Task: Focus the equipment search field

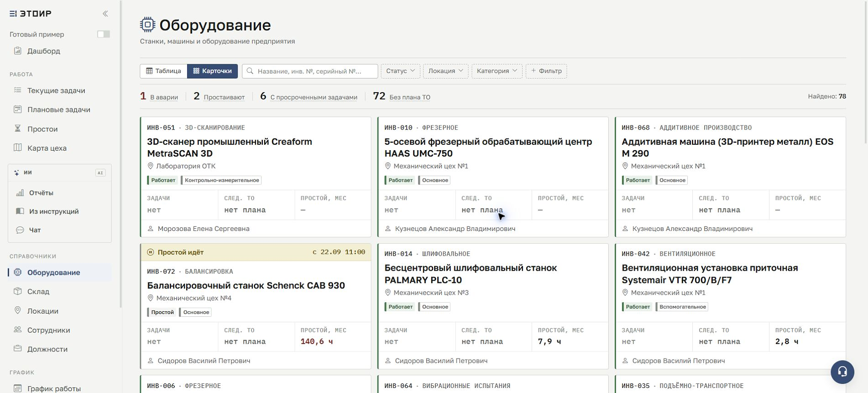Action: click(310, 71)
